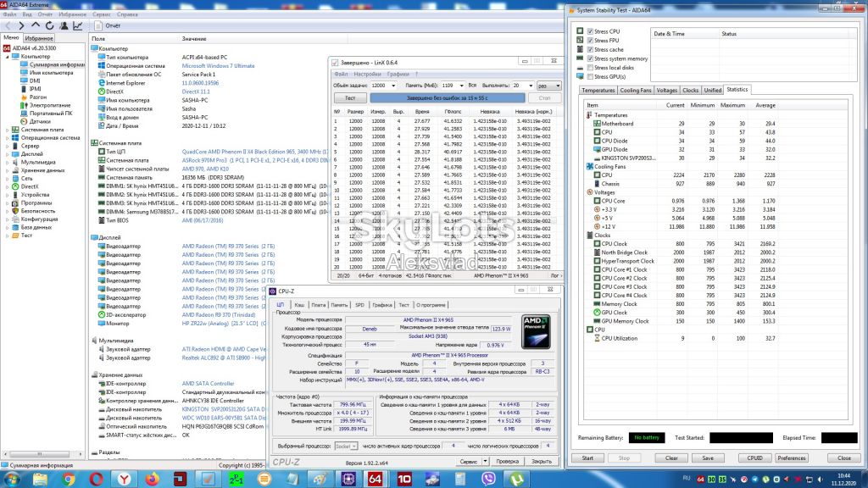Click DirectX 11.1 link
Image resolution: width=868 pixels, height=488 pixels.
[x=196, y=91]
